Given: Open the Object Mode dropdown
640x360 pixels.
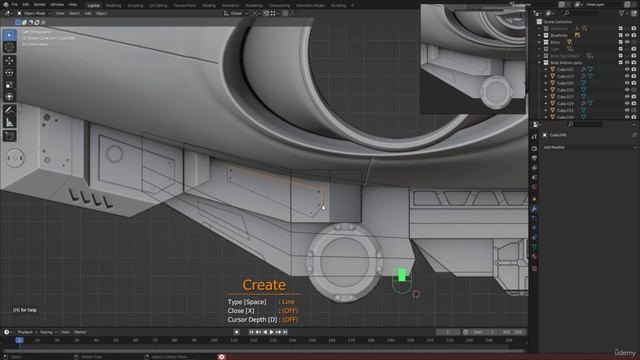Looking at the screenshot, I should [x=33, y=13].
